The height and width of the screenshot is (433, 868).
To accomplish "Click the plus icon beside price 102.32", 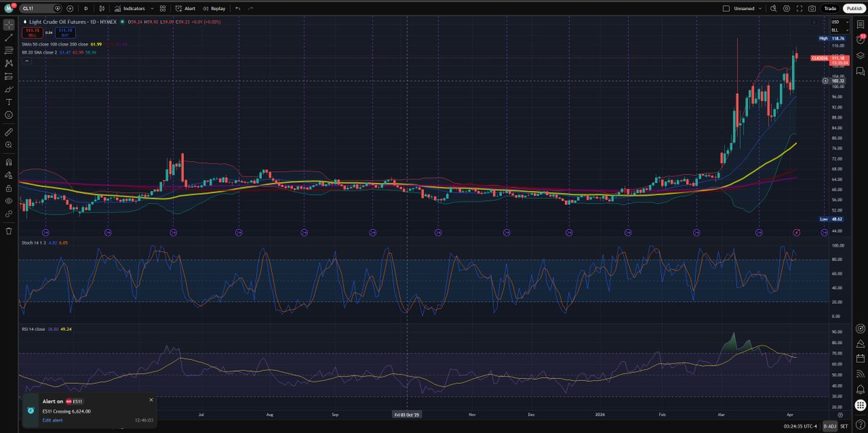I will click(x=825, y=80).
